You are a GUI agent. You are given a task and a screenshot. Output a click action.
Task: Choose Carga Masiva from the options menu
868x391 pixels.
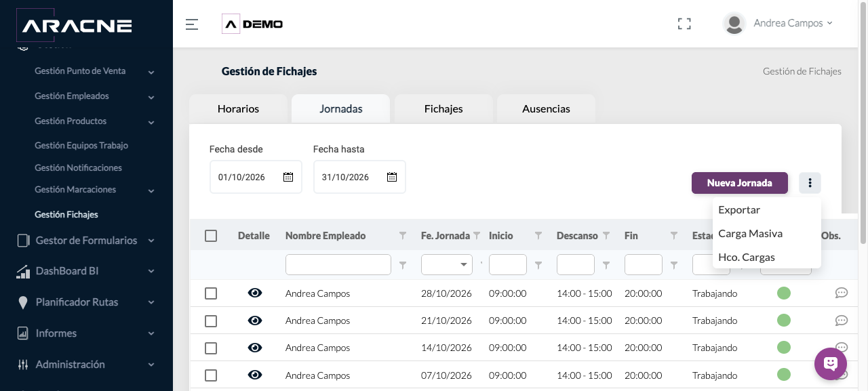pos(751,234)
